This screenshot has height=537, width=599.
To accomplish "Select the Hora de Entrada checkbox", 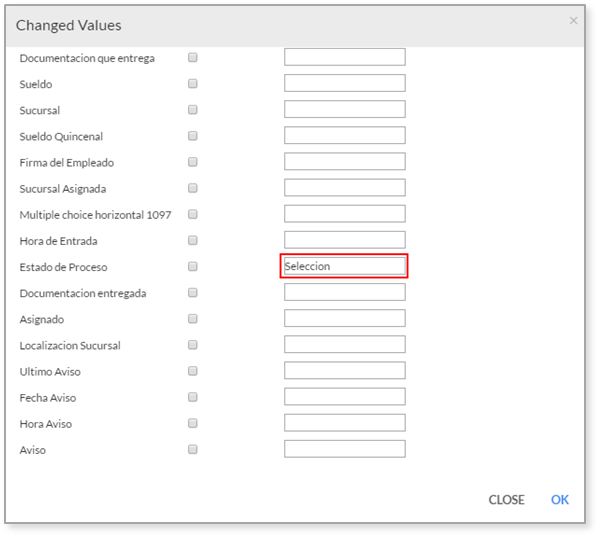I will click(x=193, y=241).
